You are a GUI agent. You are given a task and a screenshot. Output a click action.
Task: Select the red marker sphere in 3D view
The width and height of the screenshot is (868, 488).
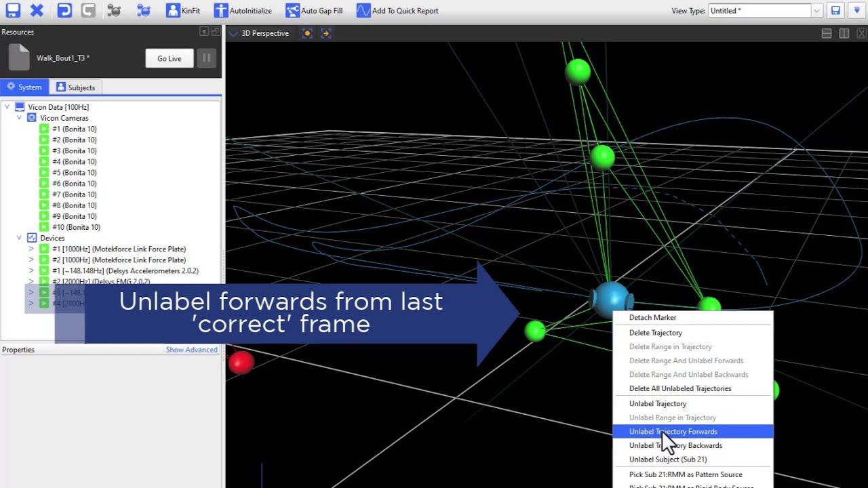241,363
